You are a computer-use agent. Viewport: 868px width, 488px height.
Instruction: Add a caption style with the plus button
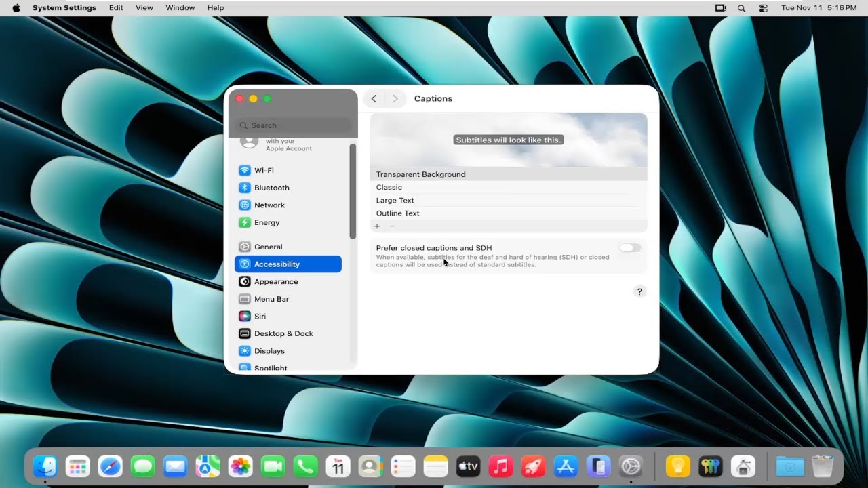pyautogui.click(x=377, y=226)
